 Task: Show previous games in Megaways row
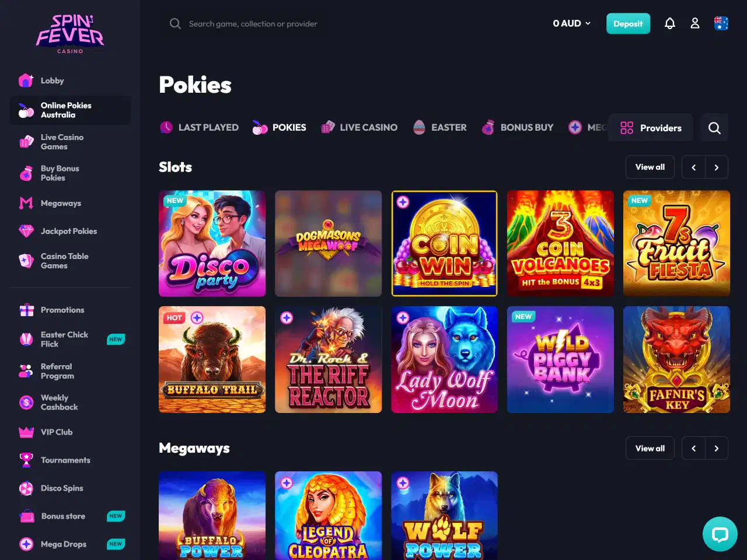(x=694, y=449)
